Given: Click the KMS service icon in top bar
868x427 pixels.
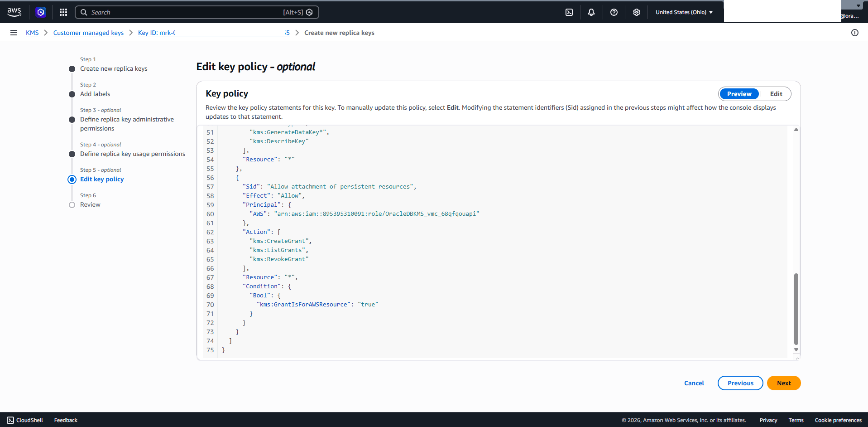Looking at the screenshot, I should pyautogui.click(x=41, y=12).
